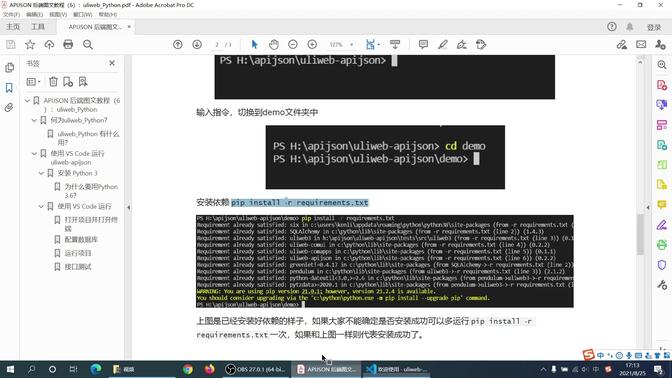
Task: Jump to bookmark 为什么要用Python 3.6?
Action: click(x=91, y=191)
